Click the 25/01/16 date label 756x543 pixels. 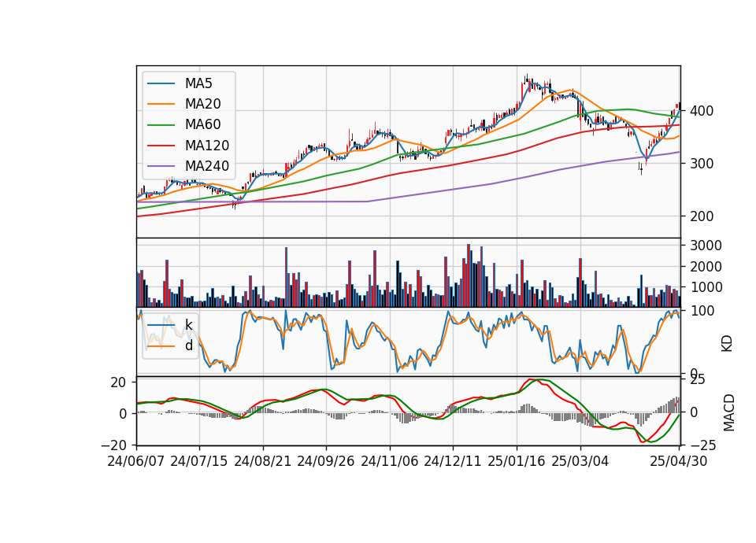pos(517,461)
